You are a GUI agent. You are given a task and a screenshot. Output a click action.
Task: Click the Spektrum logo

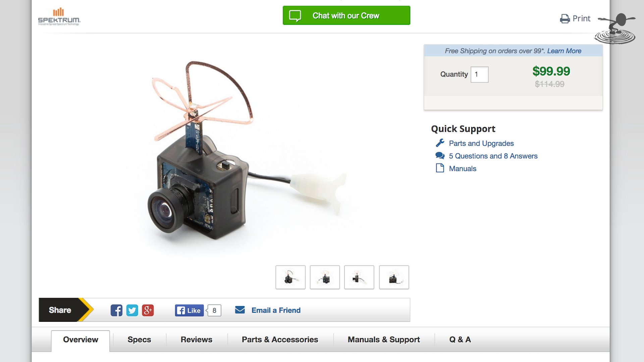[59, 16]
